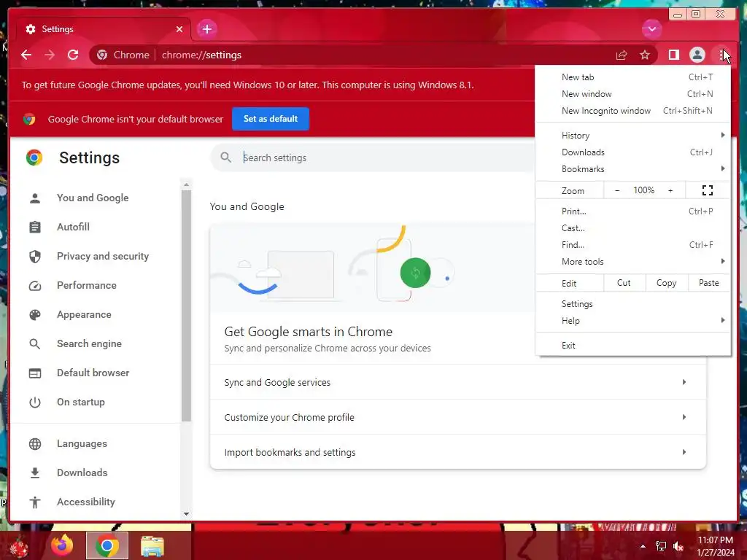
Task: Click the On startup power icon
Action: [35, 402]
